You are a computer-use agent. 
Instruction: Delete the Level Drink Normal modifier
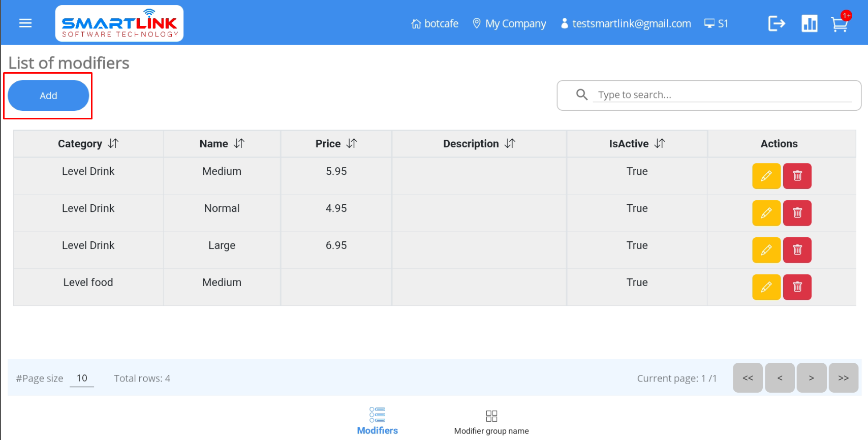tap(797, 213)
